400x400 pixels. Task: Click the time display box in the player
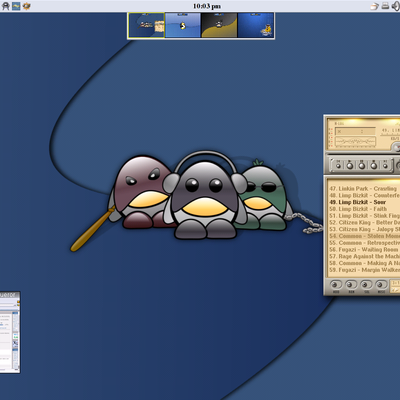click(x=355, y=131)
